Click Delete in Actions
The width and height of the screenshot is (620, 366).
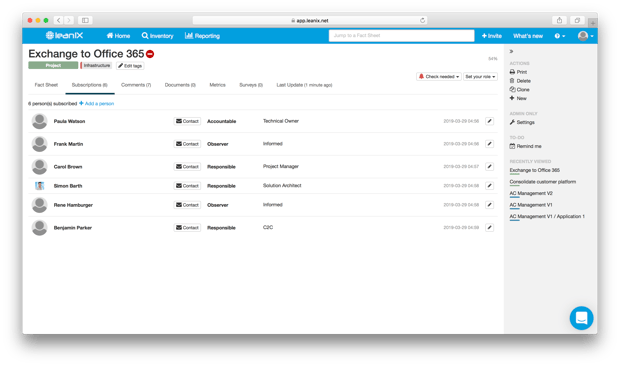(x=520, y=81)
